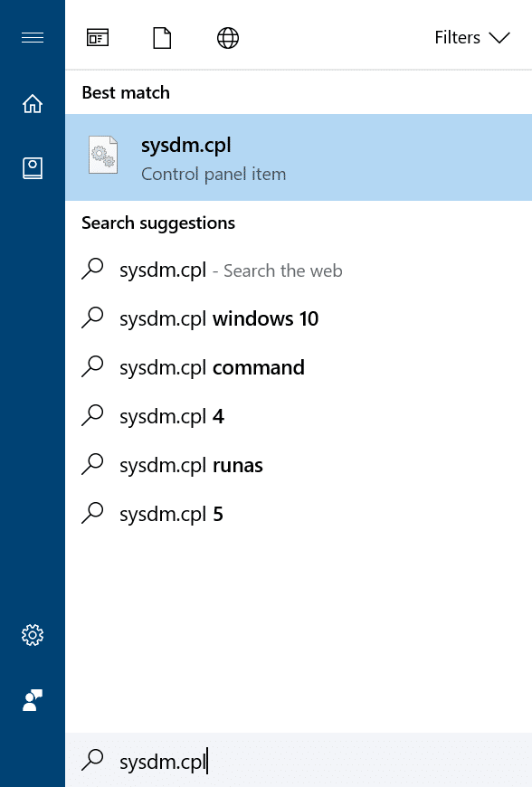Click the "Control panel item" subtitle text
532x787 pixels.
(214, 175)
